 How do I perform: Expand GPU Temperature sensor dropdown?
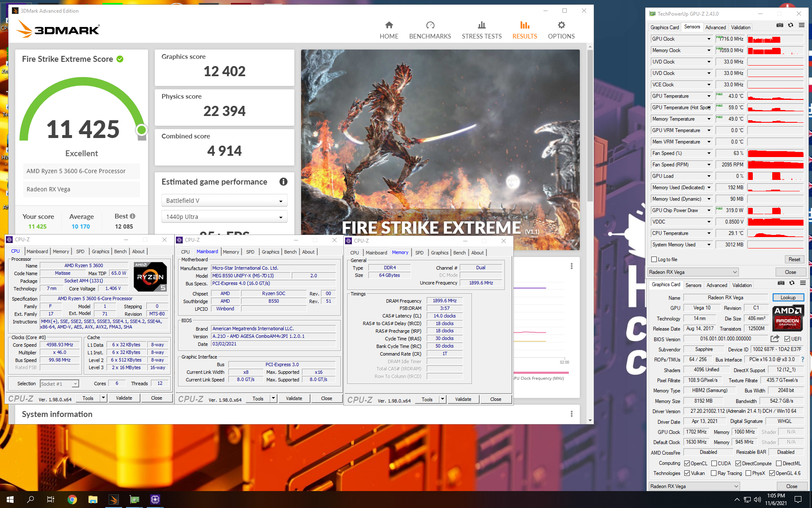709,96
